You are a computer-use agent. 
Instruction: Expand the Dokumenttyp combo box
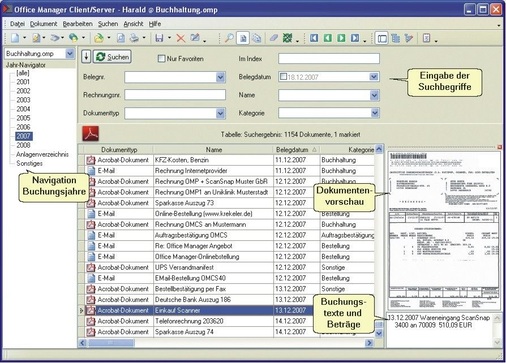coord(220,114)
